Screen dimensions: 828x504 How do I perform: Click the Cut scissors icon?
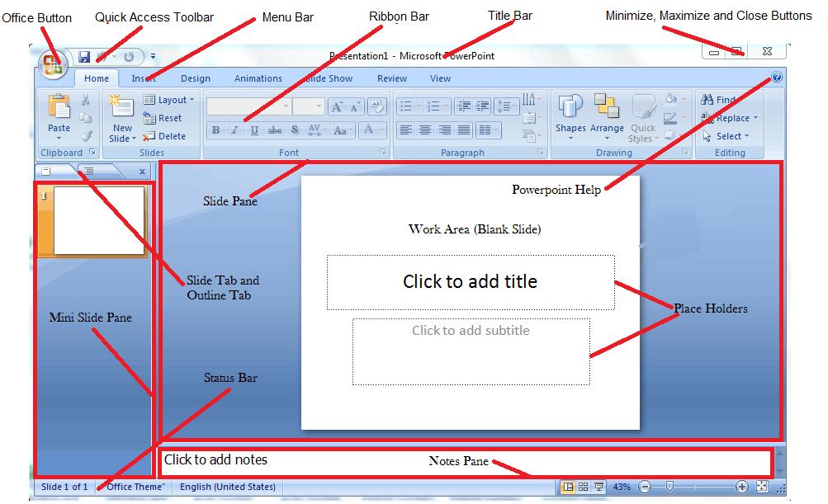coord(86,100)
